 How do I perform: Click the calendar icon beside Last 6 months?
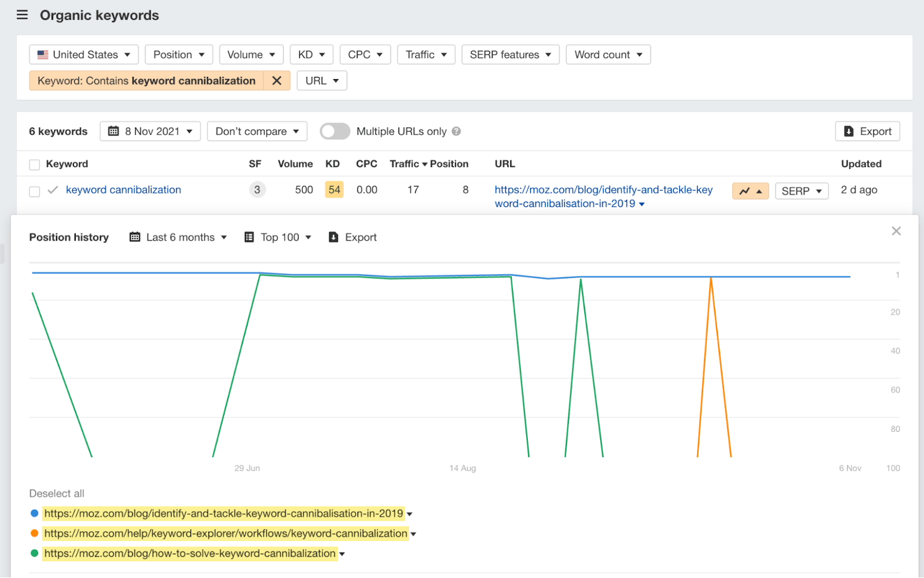coord(135,237)
